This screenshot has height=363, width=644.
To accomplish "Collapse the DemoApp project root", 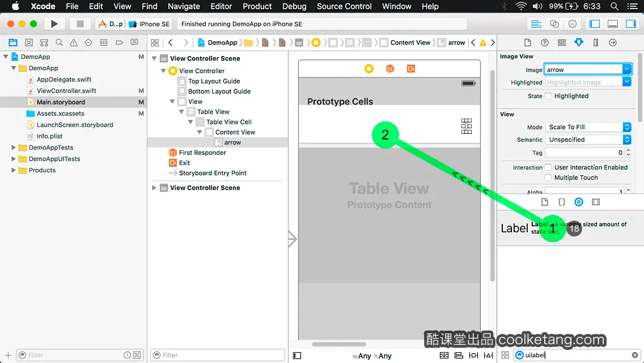I will [x=6, y=57].
